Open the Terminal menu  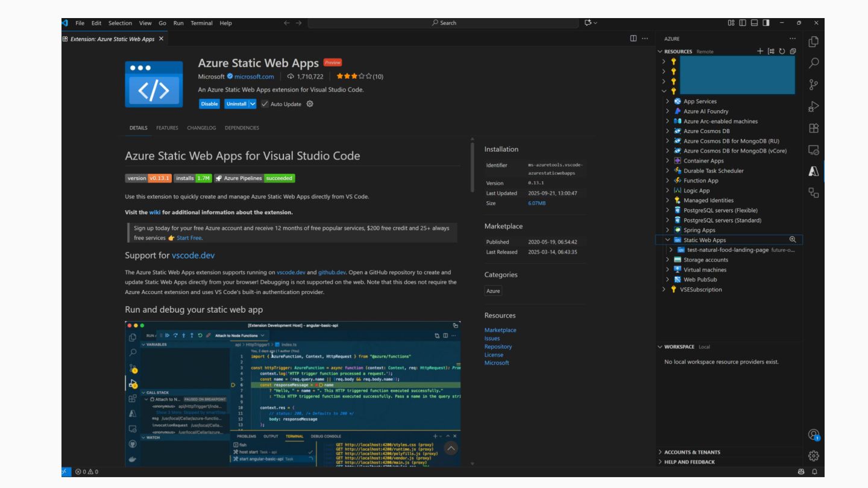pyautogui.click(x=201, y=23)
